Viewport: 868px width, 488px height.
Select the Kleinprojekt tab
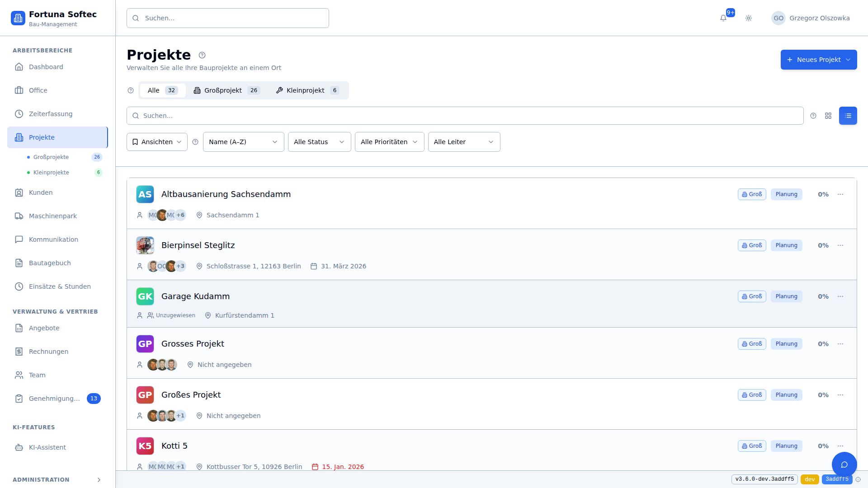307,90
